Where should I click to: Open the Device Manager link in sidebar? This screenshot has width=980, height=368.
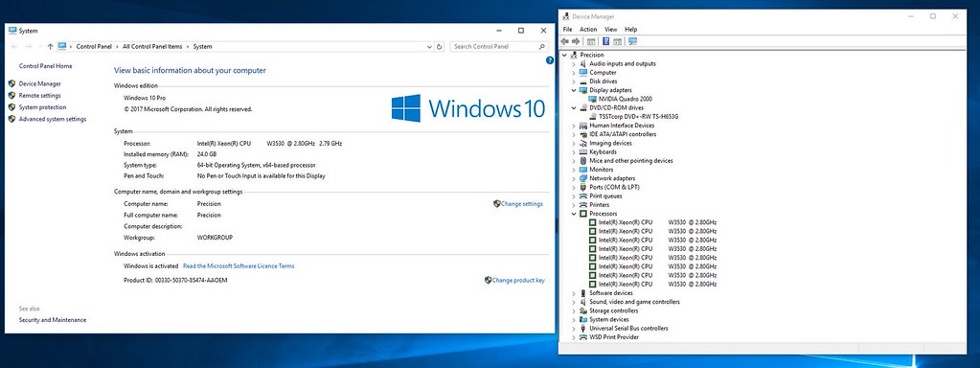40,83
